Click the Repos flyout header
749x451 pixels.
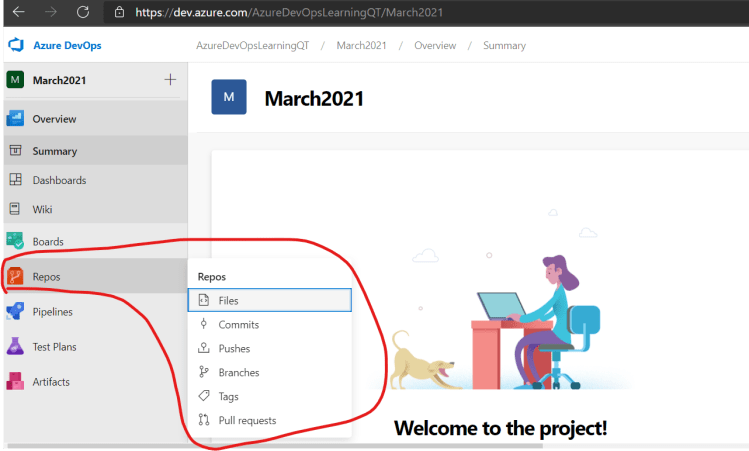(x=212, y=277)
